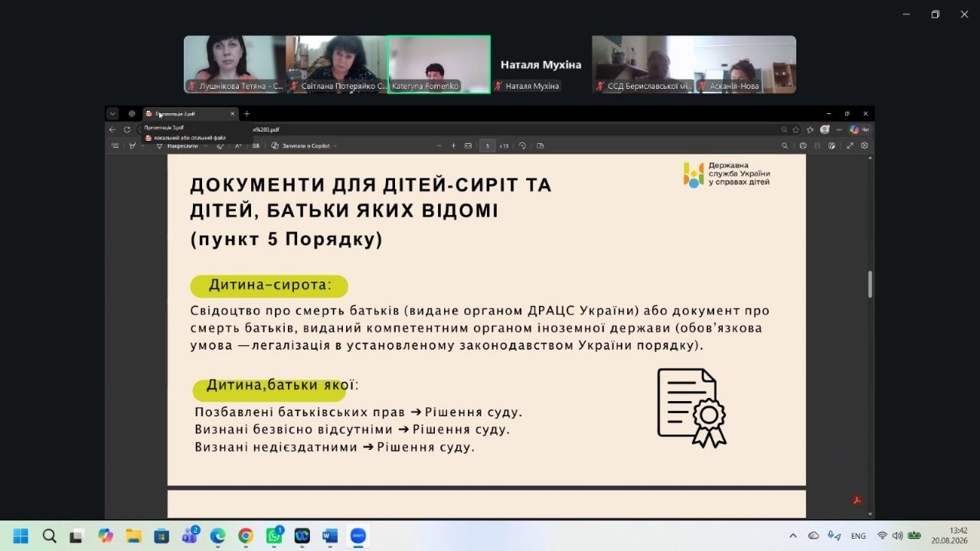Rotate the PDF page
Viewport: 980px width, 551px height.
coord(522,145)
